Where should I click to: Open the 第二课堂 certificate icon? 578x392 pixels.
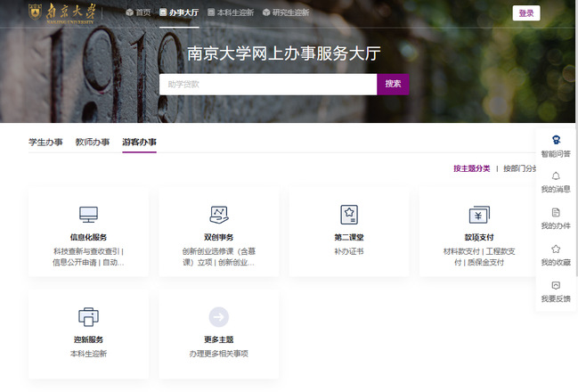(x=349, y=215)
